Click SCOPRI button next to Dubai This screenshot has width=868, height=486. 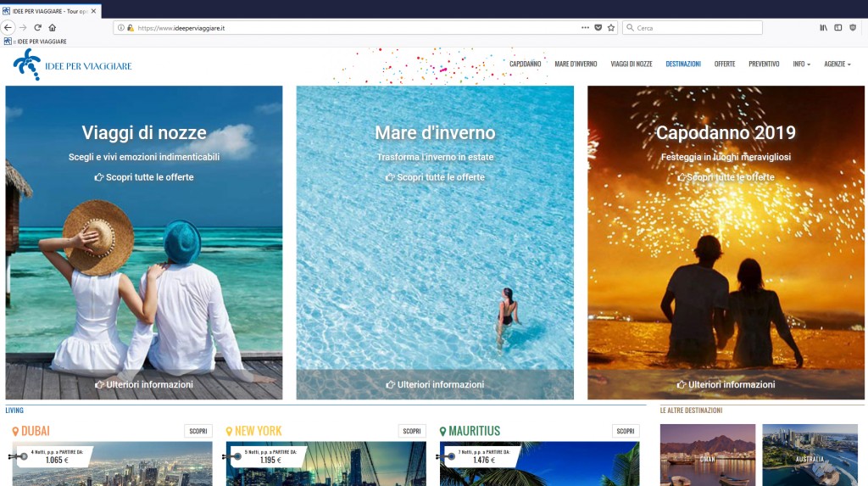coord(198,431)
